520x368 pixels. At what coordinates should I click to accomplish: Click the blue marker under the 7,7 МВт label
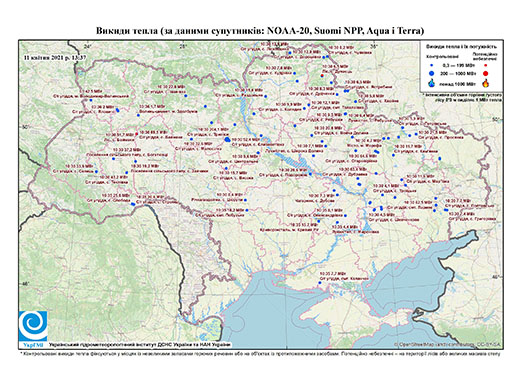[x=320, y=283]
